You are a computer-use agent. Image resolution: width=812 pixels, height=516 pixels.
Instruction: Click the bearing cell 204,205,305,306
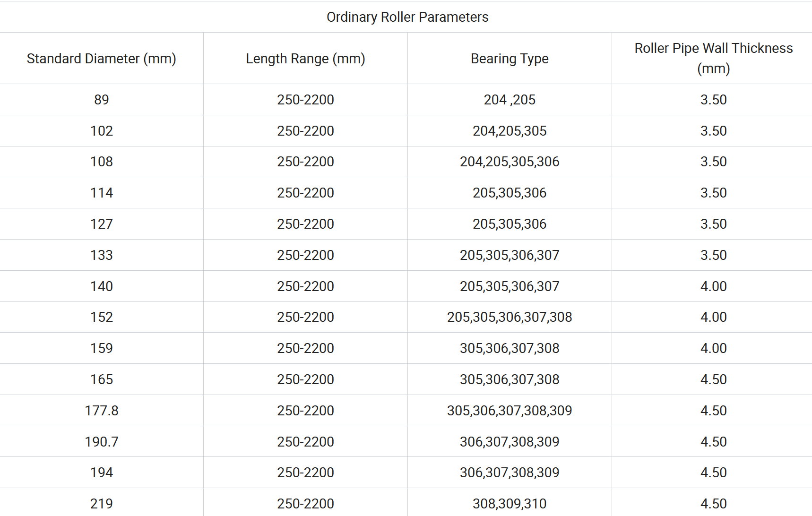point(510,162)
